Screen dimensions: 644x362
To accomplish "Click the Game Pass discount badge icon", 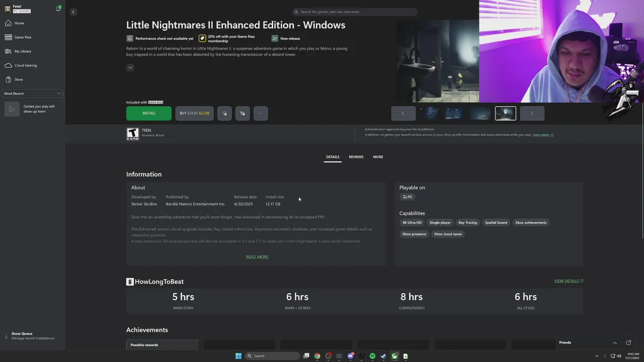I will click(x=202, y=38).
